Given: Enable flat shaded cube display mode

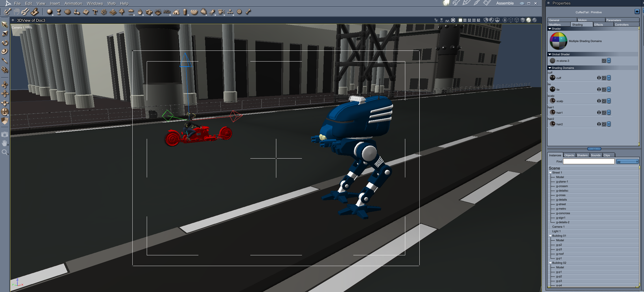Looking at the screenshot, I should point(523,20).
